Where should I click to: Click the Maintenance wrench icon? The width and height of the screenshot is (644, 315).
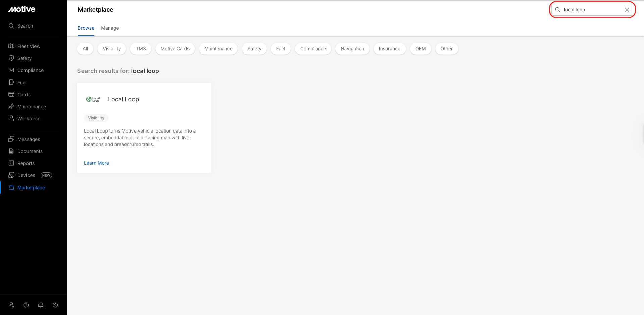11,106
